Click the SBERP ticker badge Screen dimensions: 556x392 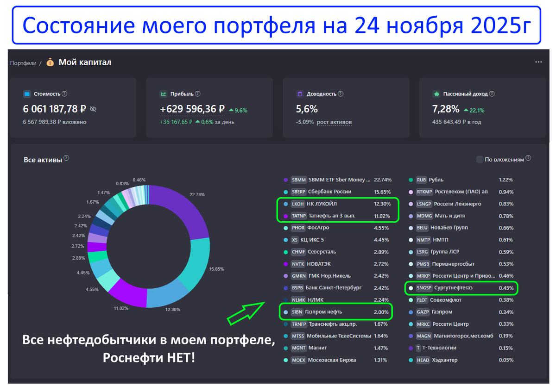[x=299, y=192]
